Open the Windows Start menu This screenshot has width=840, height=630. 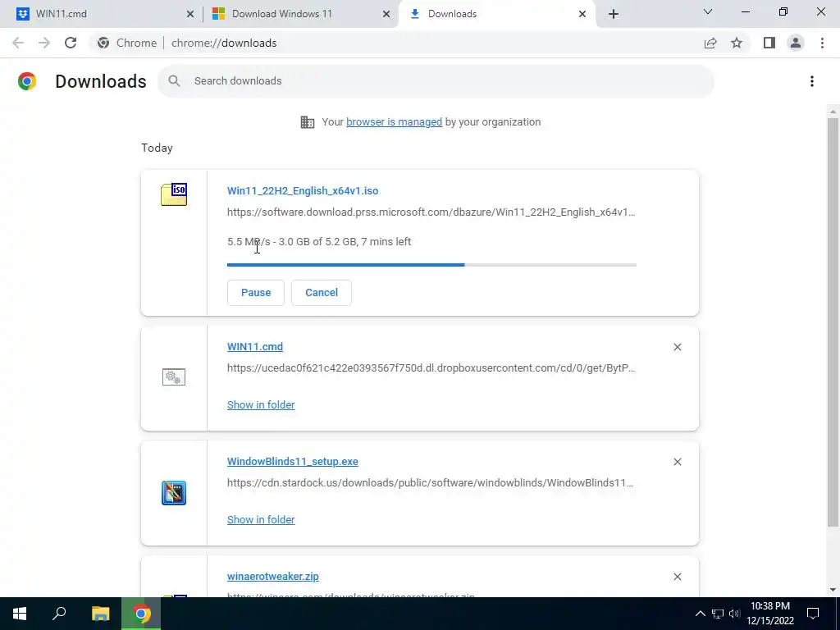pos(20,614)
